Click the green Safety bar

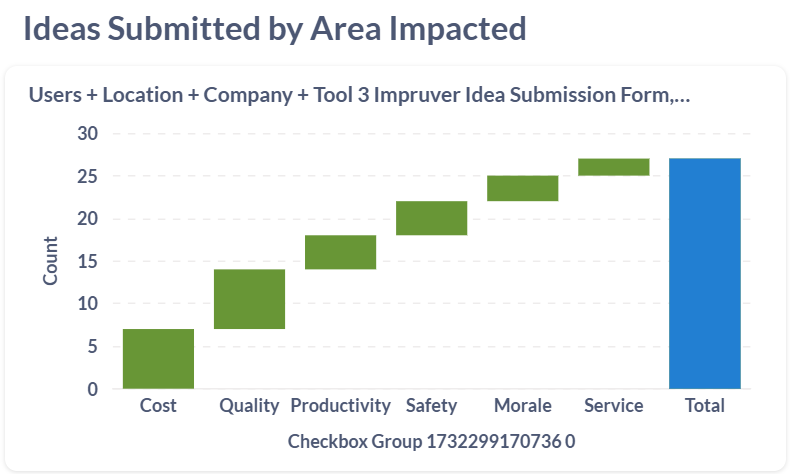(x=431, y=218)
